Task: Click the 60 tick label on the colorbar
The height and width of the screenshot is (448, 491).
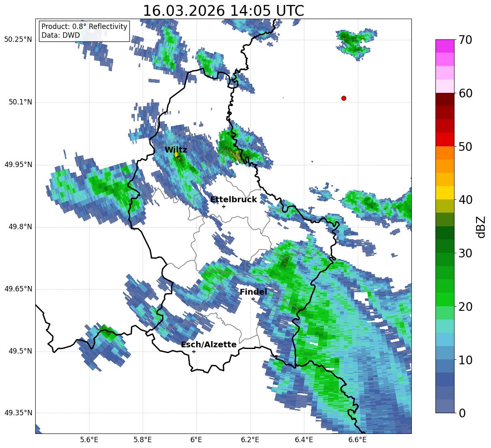Action: pyautogui.click(x=465, y=94)
